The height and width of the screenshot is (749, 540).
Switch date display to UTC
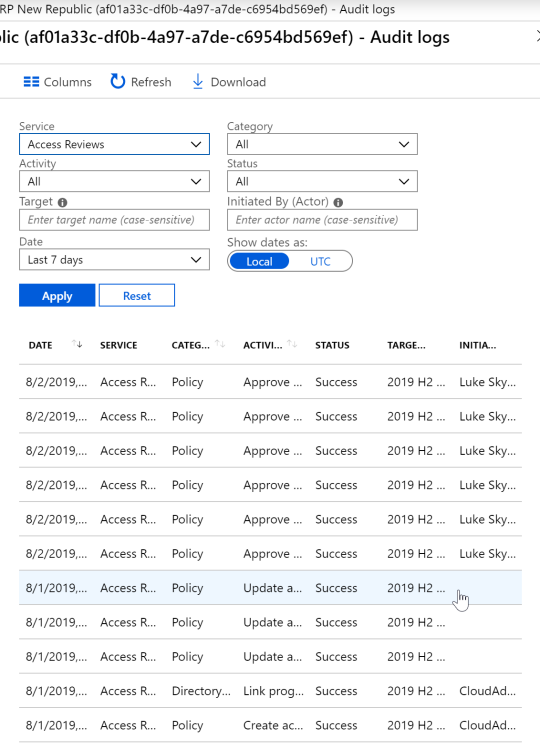click(320, 261)
